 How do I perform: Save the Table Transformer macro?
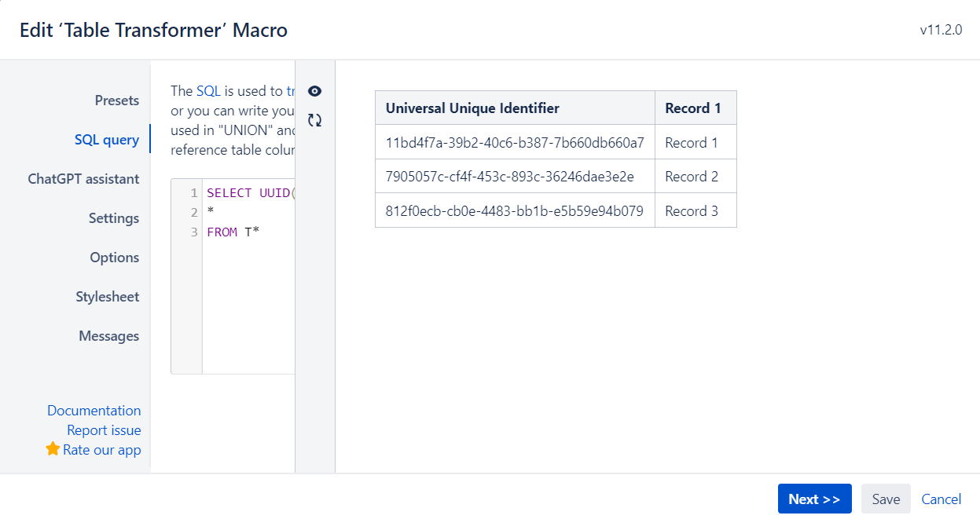(886, 499)
